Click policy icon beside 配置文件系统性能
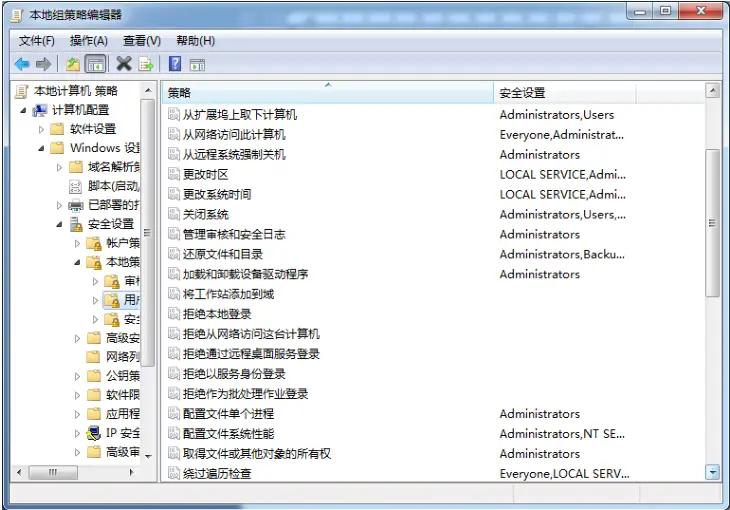The height and width of the screenshot is (510, 730). click(174, 434)
